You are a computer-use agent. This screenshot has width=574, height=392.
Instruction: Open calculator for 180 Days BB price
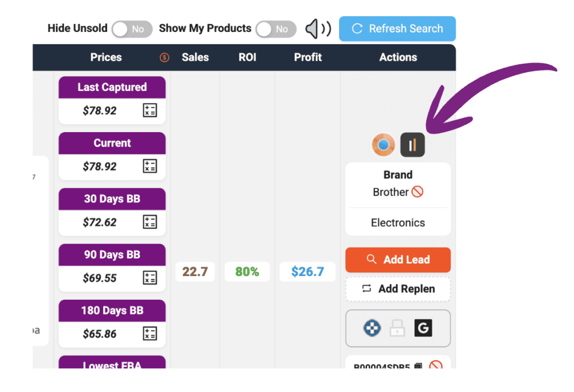click(150, 334)
